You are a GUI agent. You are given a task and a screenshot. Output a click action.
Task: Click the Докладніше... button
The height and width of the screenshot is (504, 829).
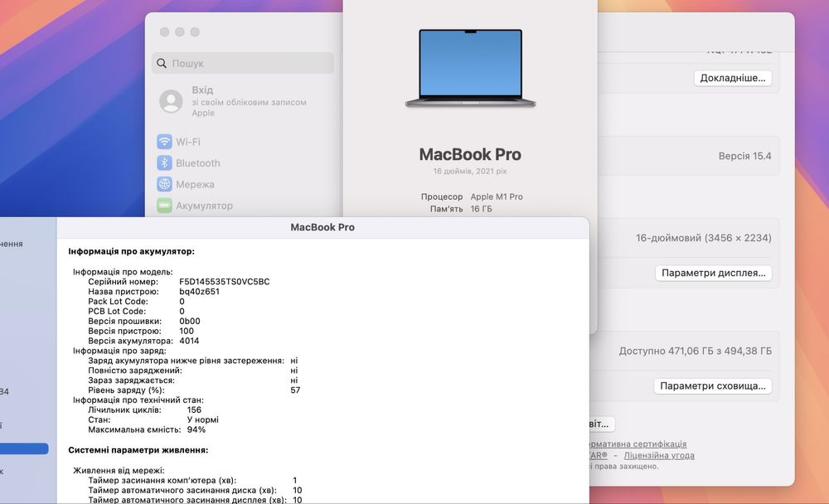pos(733,78)
